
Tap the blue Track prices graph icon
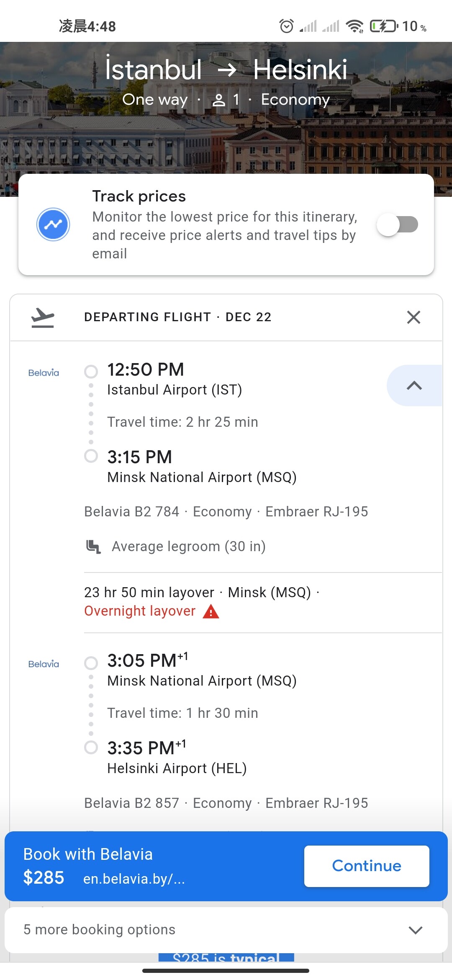coord(53,224)
